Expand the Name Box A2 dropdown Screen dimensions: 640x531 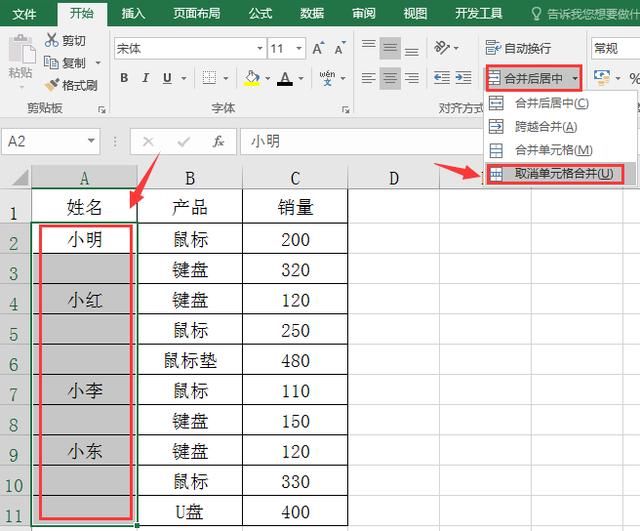coord(91,141)
